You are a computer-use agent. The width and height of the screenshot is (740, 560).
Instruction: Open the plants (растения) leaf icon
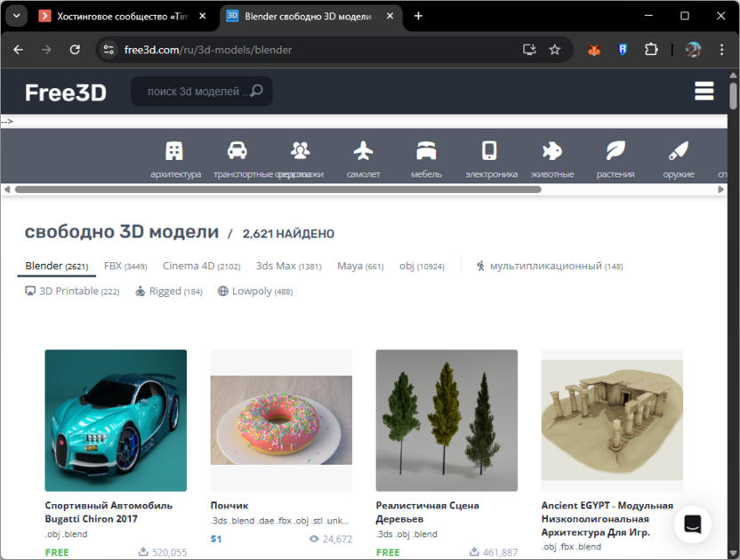(x=615, y=150)
